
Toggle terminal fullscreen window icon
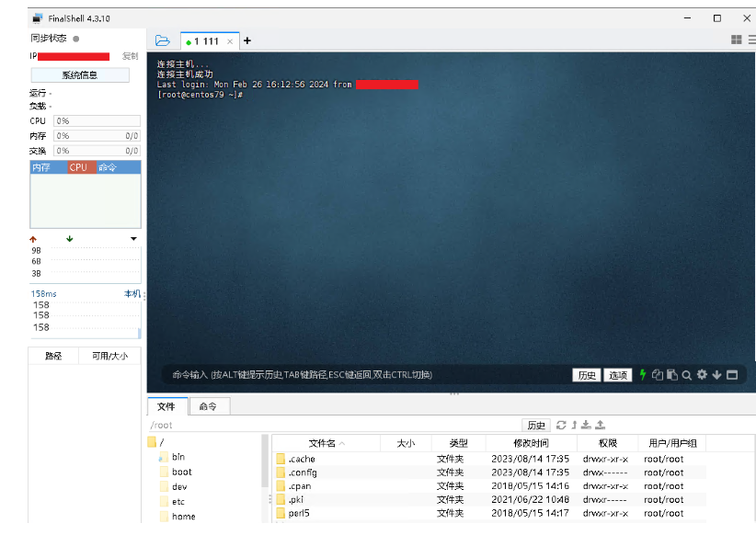(732, 375)
